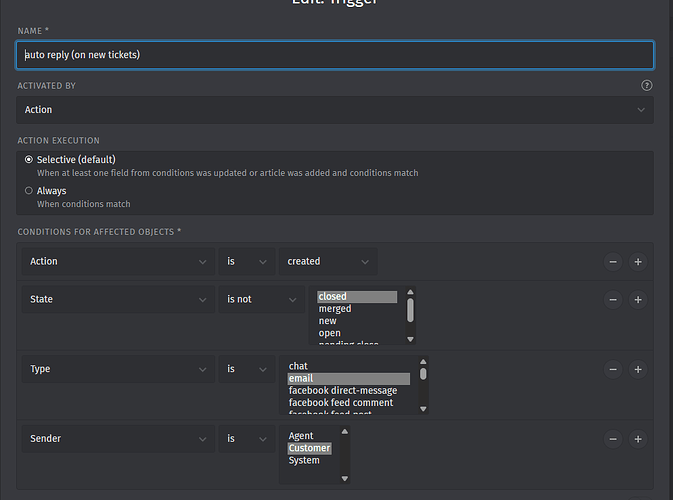Click Type list scroll down arrow

point(423,409)
